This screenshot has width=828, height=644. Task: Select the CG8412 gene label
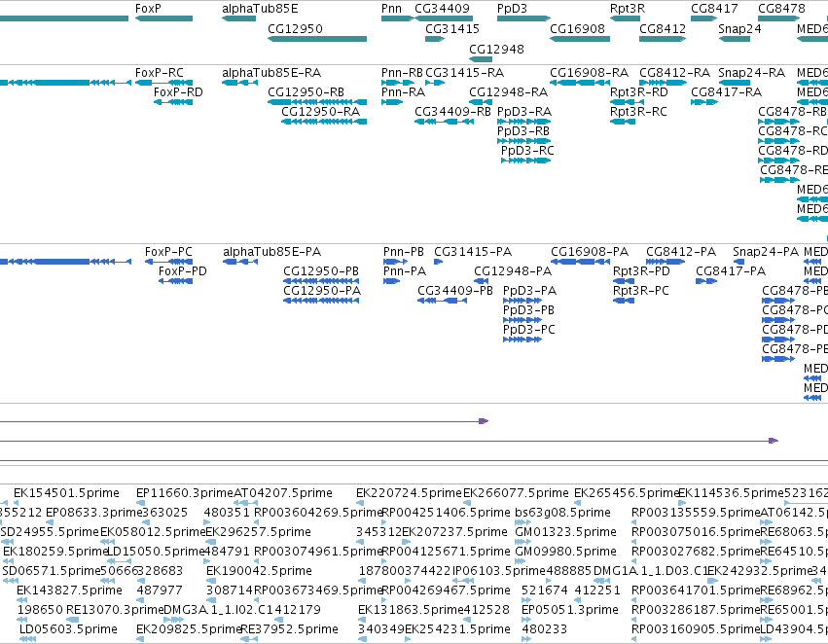pos(663,29)
